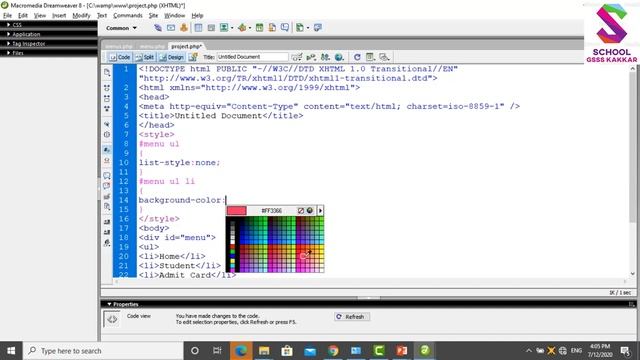Screen dimensions: 640x360
Task: Pick system color wheel in color picker
Action: (310, 211)
